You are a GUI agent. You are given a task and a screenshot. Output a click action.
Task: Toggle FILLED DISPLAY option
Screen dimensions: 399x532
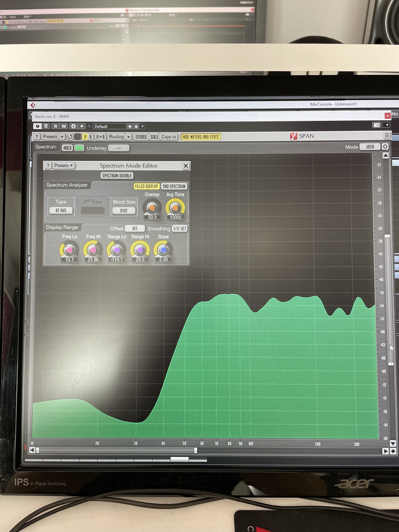[x=146, y=186]
